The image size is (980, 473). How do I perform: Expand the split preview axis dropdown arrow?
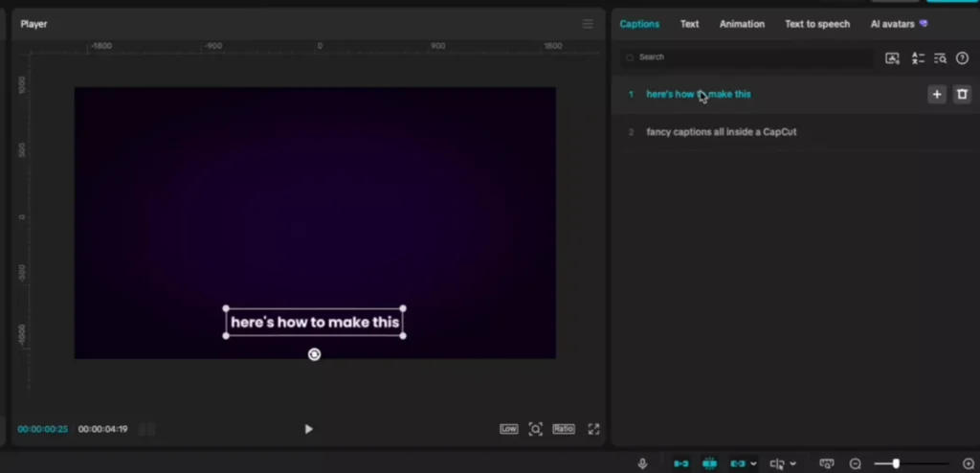click(x=792, y=463)
